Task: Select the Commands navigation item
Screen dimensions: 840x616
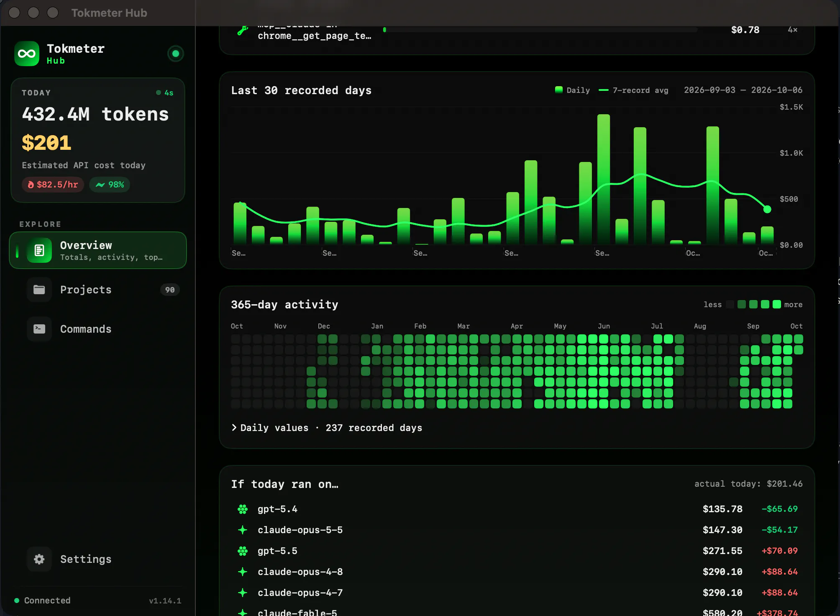Action: (98, 329)
